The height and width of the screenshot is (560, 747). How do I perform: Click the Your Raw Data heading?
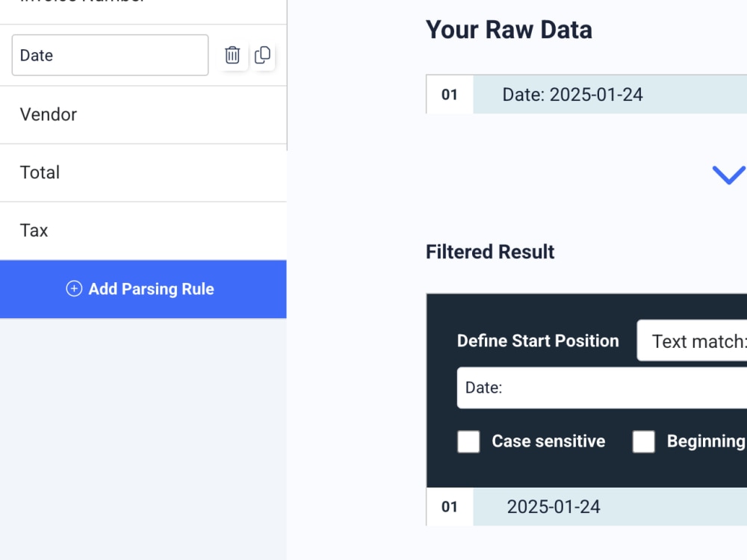coord(509,30)
